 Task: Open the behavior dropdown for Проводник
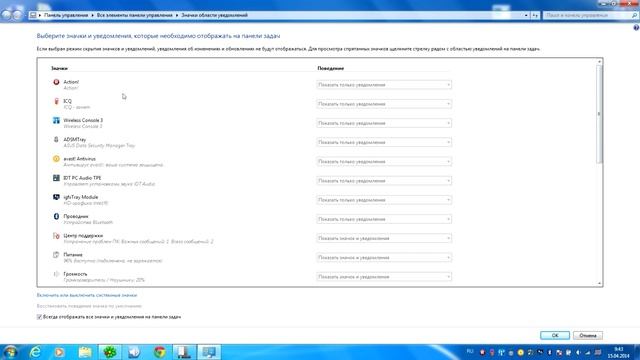tap(384, 219)
